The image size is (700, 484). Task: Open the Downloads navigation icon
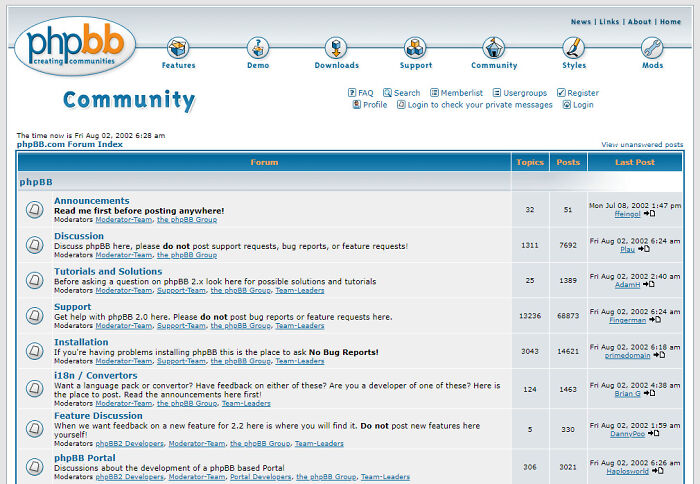pyautogui.click(x=336, y=48)
